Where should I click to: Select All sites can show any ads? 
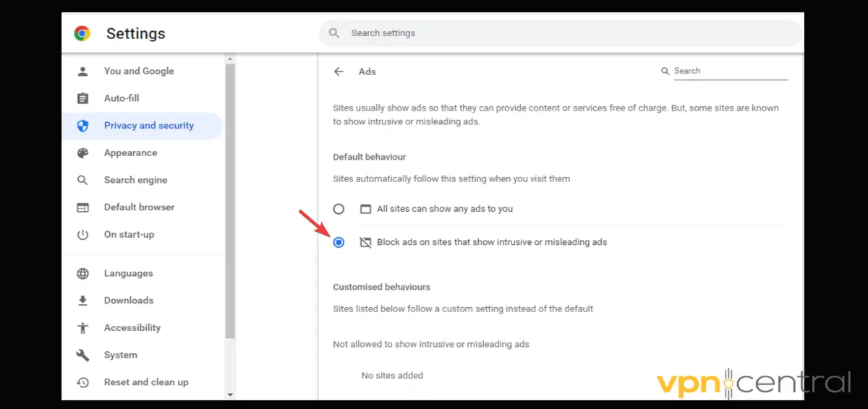point(339,209)
